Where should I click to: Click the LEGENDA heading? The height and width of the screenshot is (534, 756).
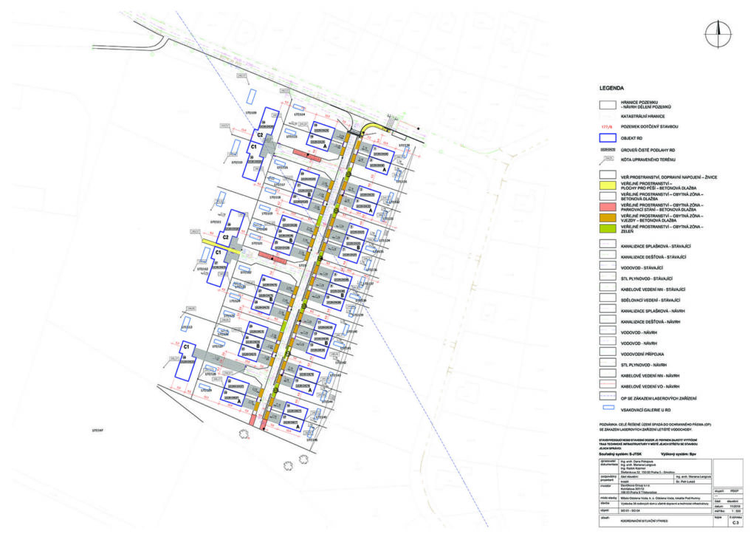coord(611,88)
